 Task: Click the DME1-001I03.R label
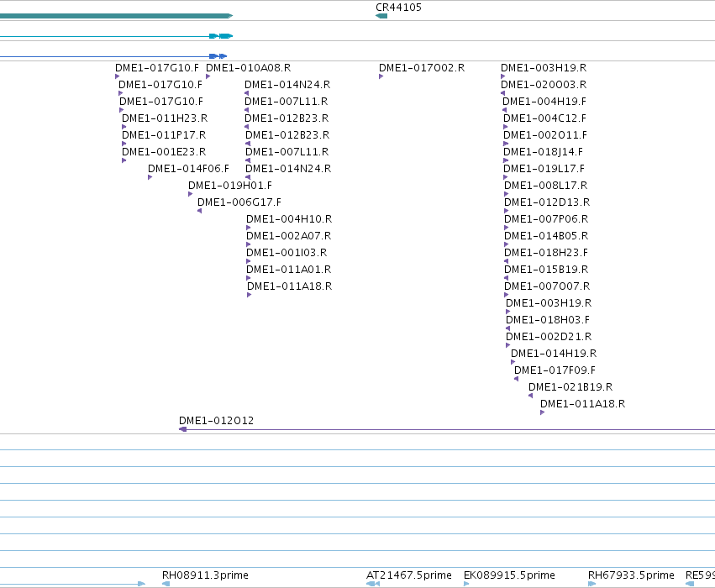coord(287,253)
